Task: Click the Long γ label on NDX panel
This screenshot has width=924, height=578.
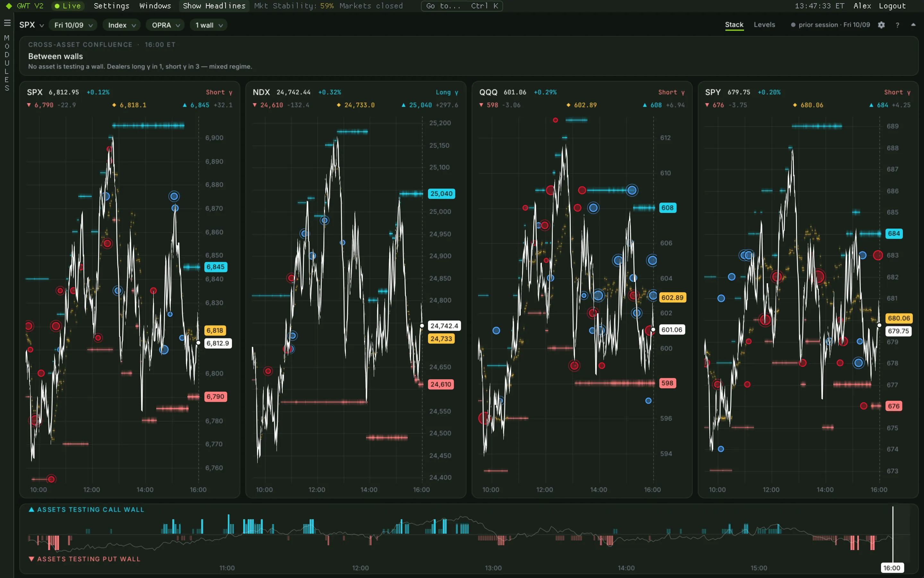Action: [x=447, y=92]
